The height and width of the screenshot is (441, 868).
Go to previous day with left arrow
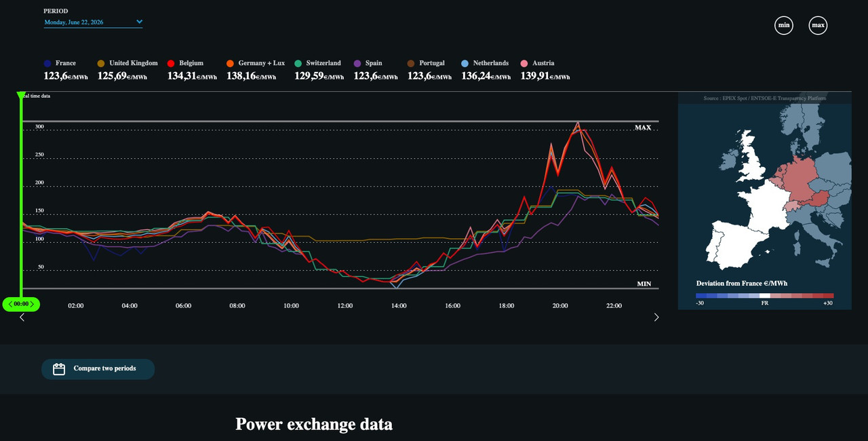(22, 317)
